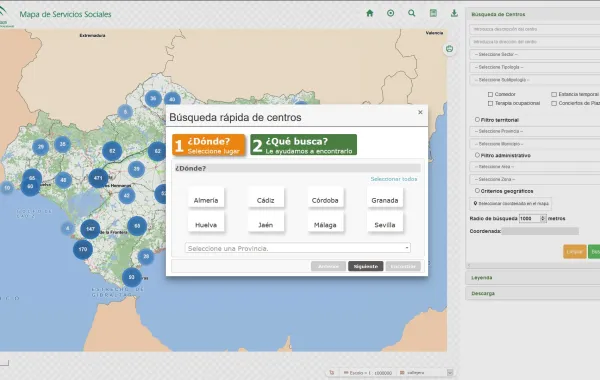Viewport: 600px width, 380px height.
Task: Open the callejero base map dropdown arrow
Action: point(450,372)
